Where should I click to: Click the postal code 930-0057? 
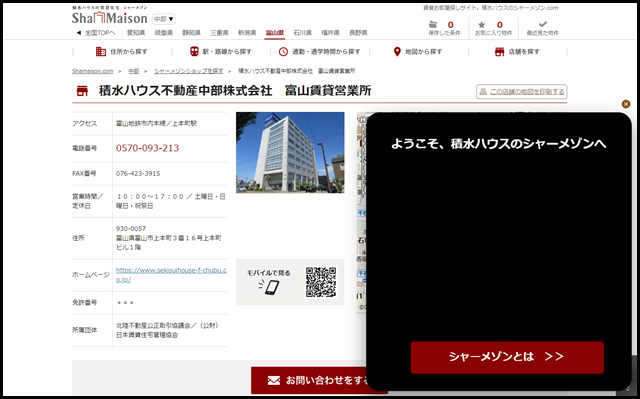tap(131, 228)
